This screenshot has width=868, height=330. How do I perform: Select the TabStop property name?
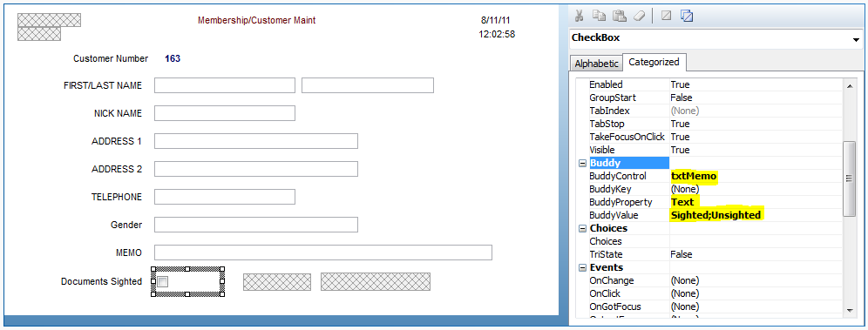point(607,124)
